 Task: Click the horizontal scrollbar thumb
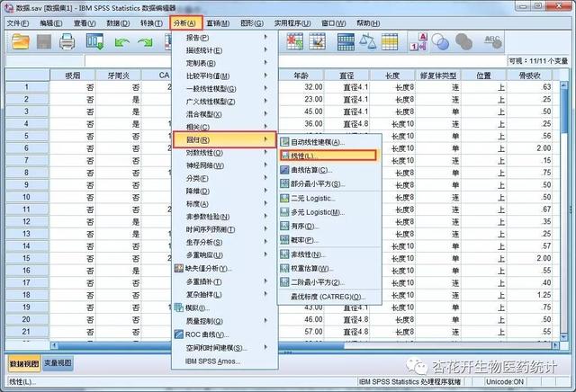pos(201,345)
